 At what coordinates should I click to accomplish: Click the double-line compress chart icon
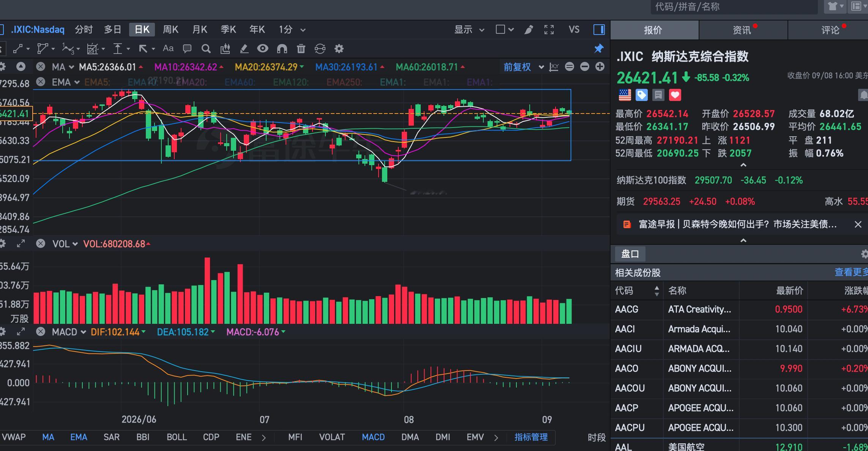click(570, 67)
